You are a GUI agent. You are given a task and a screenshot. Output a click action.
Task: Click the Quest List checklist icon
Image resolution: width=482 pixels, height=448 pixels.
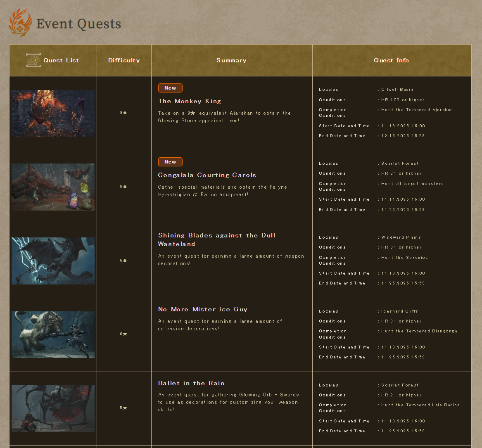pos(34,60)
